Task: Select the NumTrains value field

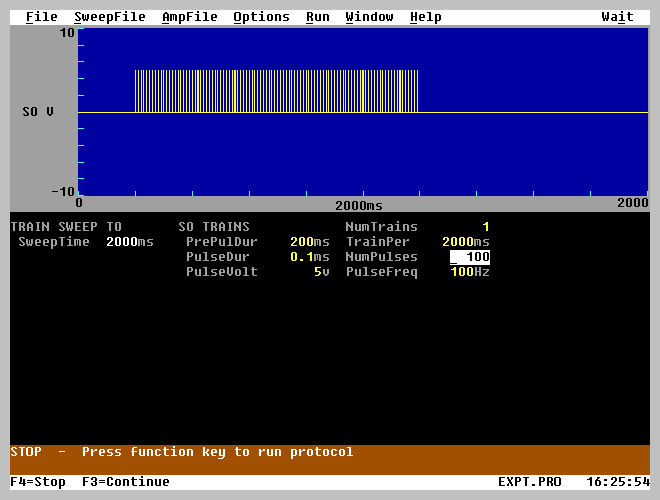Action: coord(485,227)
